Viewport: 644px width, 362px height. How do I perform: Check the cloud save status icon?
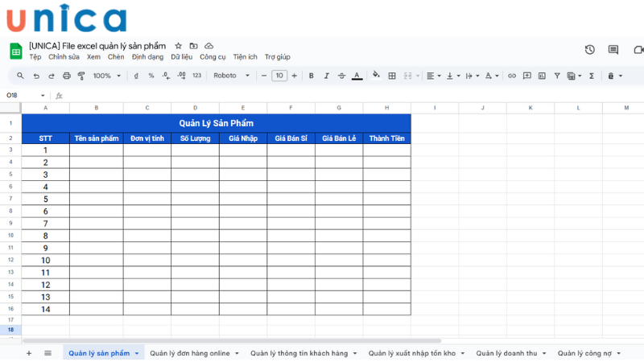pos(208,46)
